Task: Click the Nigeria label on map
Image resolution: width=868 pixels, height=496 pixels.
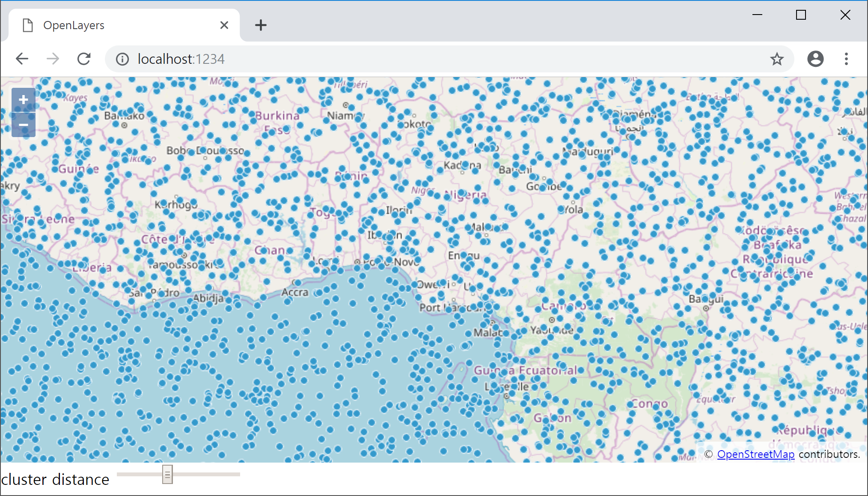Action: click(x=466, y=195)
